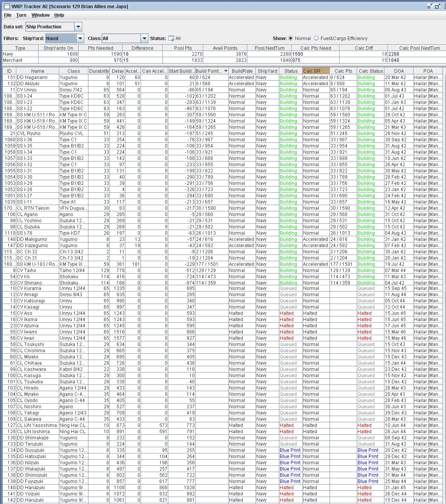The image size is (446, 504).
Task: Sort by the ID column header
Action: pyautogui.click(x=9, y=71)
